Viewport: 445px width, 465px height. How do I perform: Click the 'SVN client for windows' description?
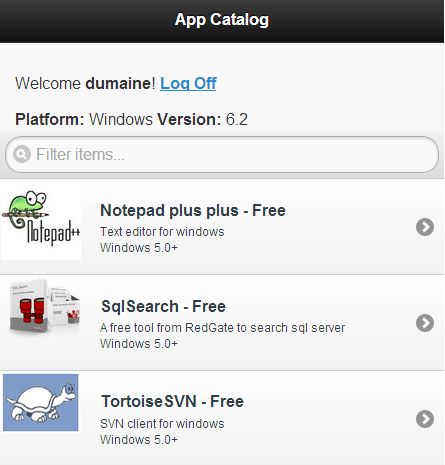(162, 424)
